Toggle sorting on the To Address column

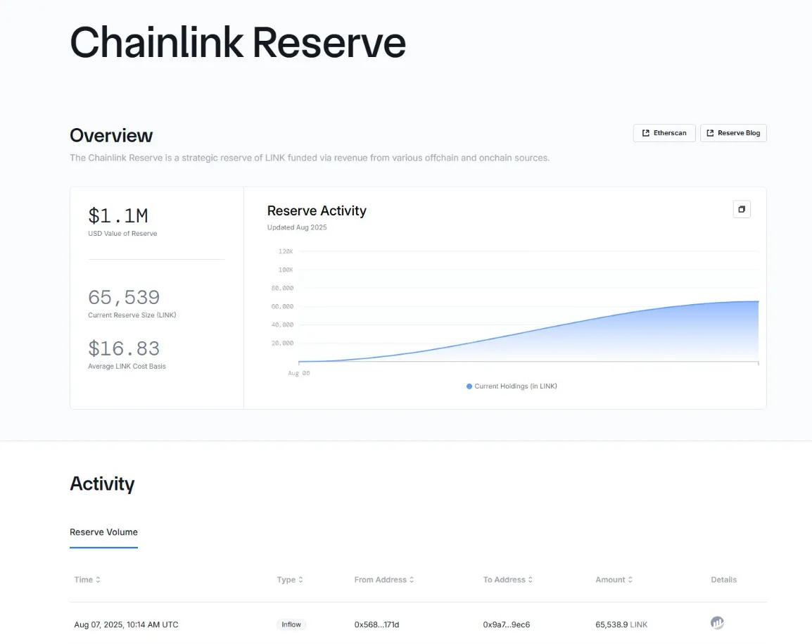pos(530,579)
